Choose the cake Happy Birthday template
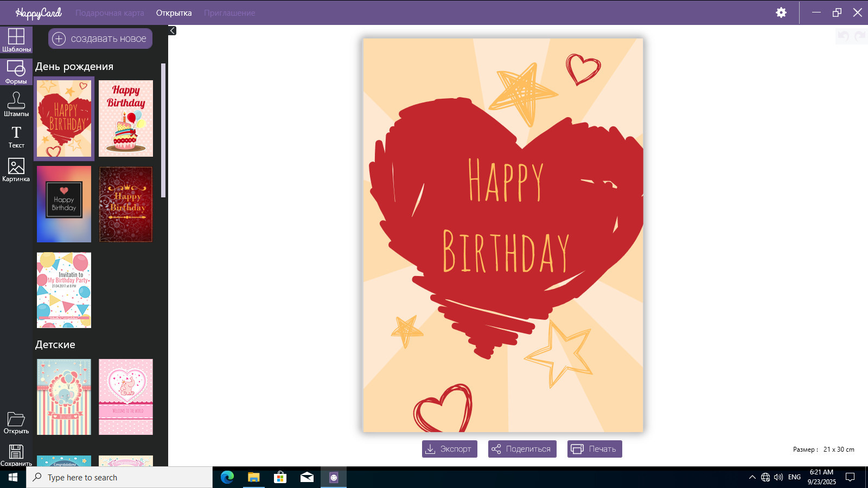This screenshot has width=868, height=488. coord(126,119)
